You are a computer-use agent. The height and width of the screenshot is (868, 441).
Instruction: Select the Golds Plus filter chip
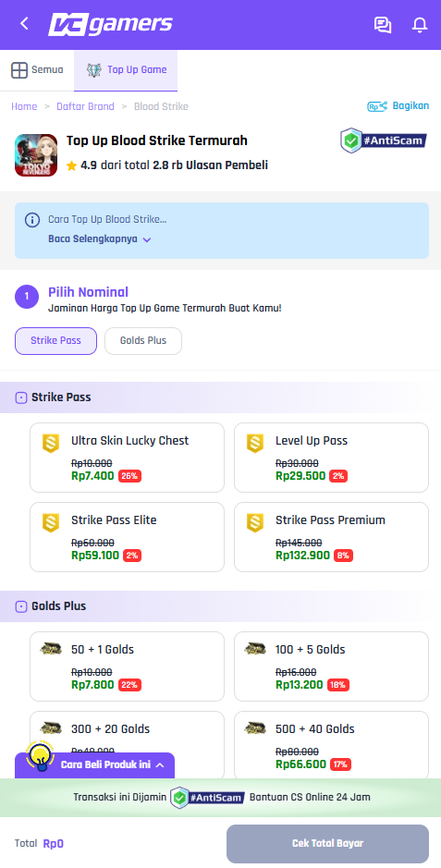[x=143, y=341]
